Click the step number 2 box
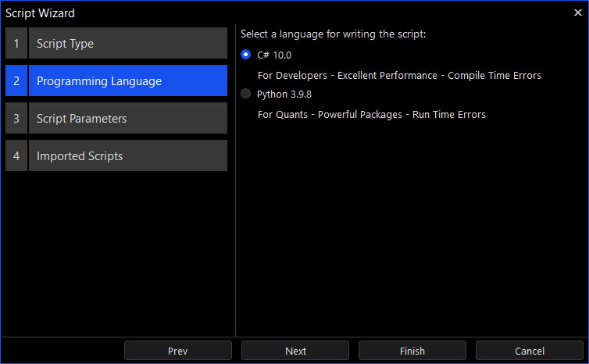 [x=16, y=81]
